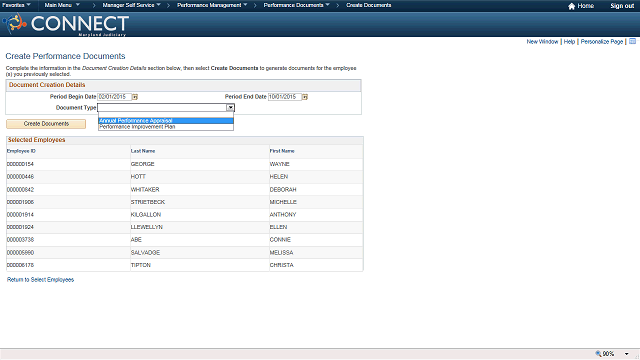The height and width of the screenshot is (360, 640).
Task: Open Performance Management breadcrumb menu
Action: point(212,5)
